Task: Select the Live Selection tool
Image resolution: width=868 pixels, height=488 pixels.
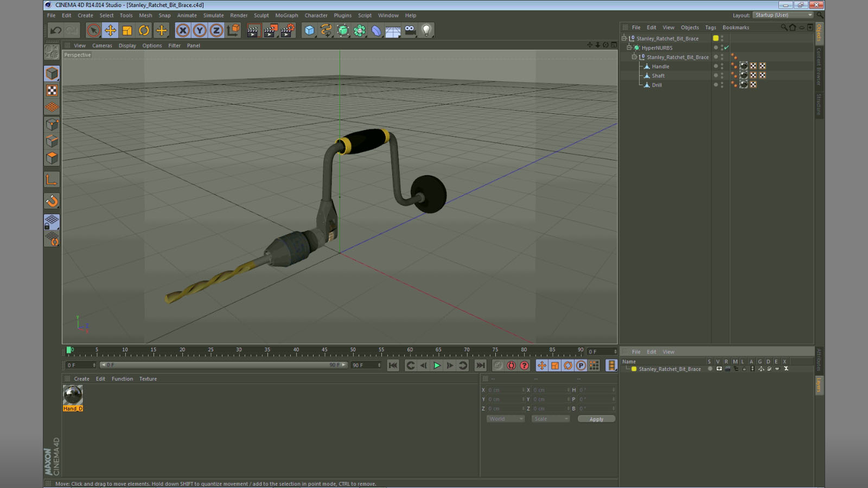Action: pos(93,30)
